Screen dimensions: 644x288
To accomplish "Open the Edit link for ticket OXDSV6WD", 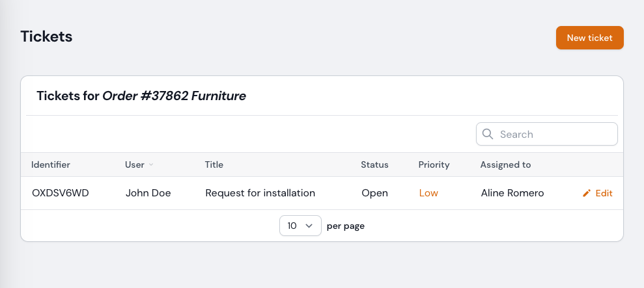I will 604,193.
